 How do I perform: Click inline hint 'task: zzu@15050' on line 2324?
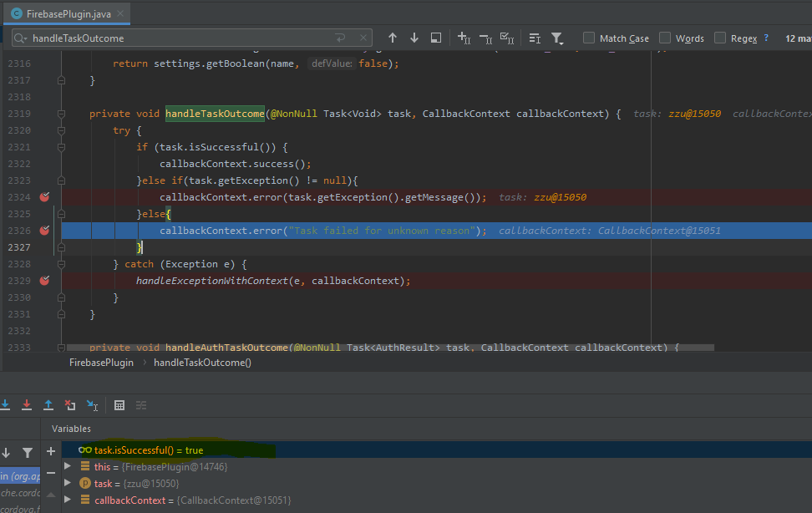tap(542, 197)
